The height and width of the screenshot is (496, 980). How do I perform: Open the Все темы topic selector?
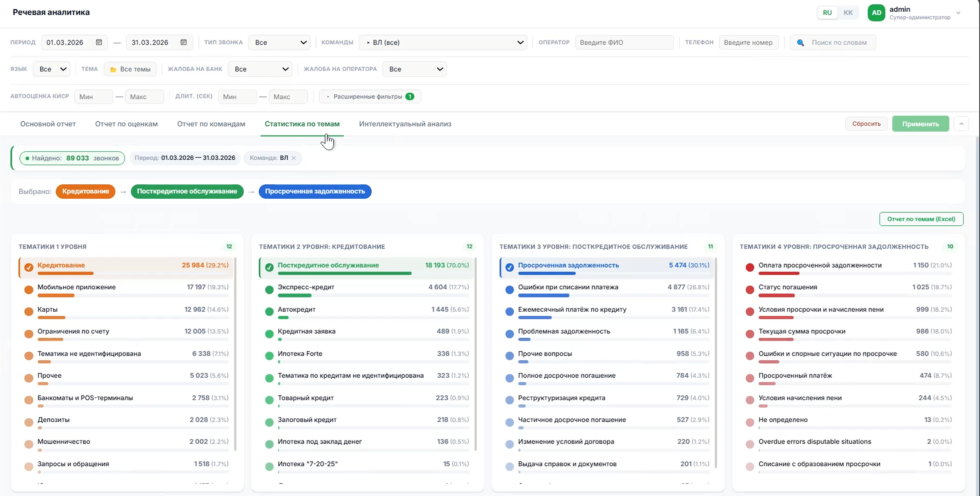click(x=130, y=69)
